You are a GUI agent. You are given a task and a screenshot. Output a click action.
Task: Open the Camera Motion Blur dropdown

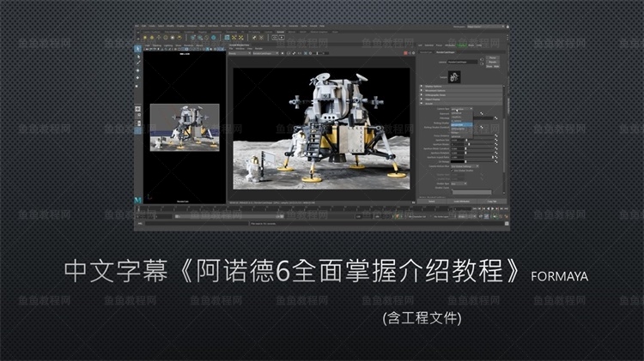point(465,166)
